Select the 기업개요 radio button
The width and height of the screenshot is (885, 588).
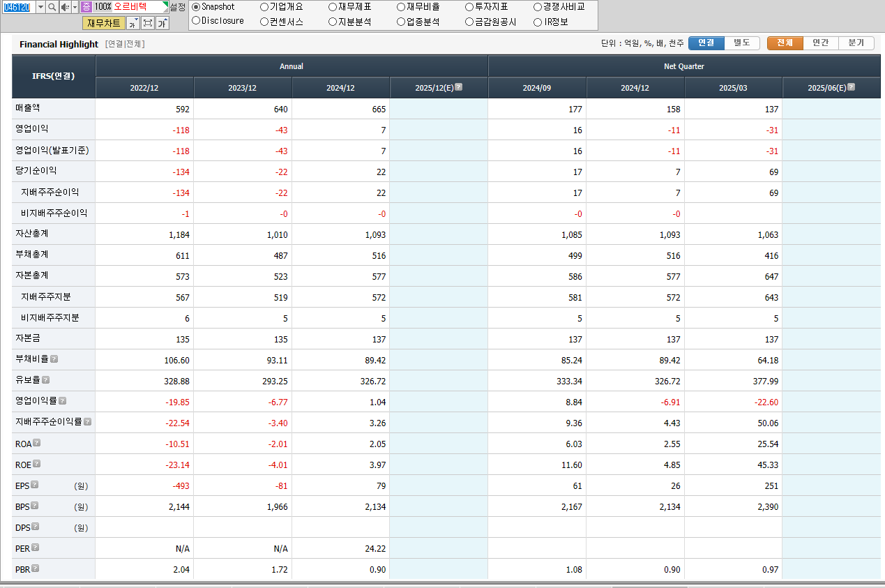tap(264, 7)
